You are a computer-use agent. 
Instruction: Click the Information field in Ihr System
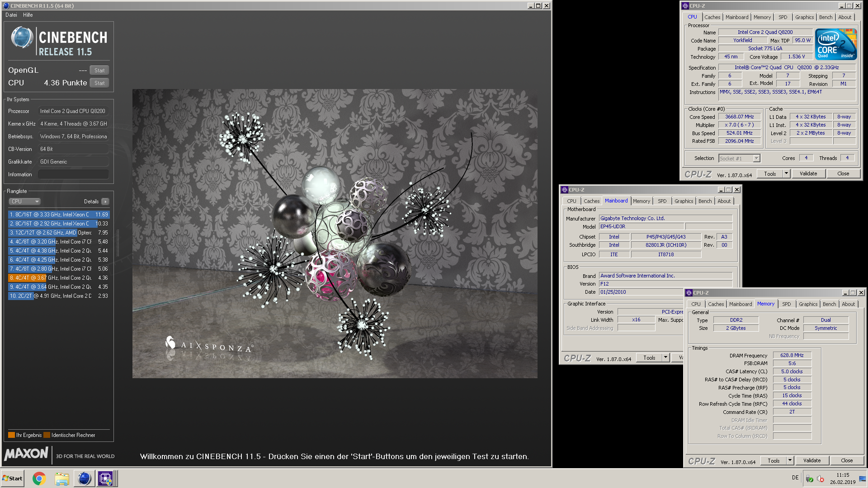73,174
